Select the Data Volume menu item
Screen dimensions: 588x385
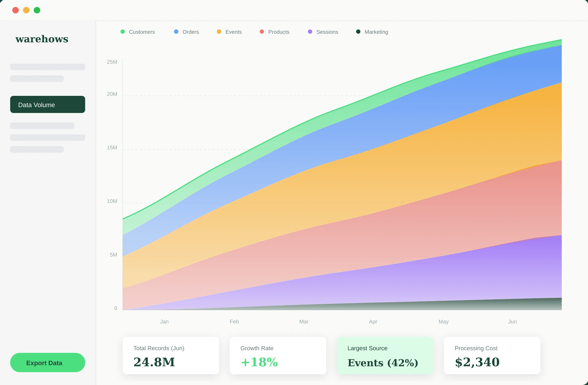point(48,104)
